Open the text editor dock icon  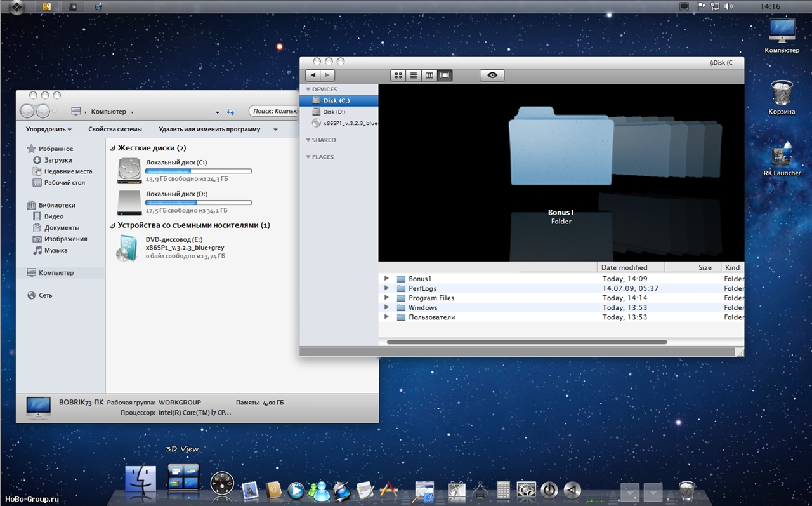click(365, 489)
